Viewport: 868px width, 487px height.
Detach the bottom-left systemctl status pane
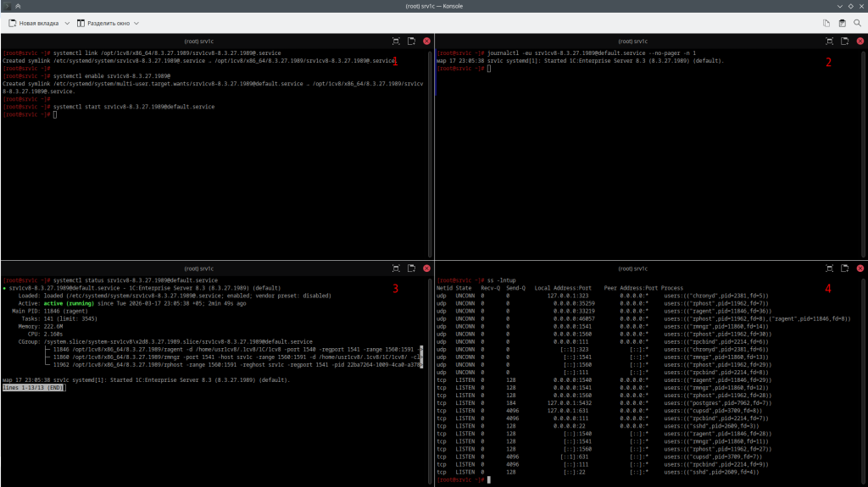point(411,268)
